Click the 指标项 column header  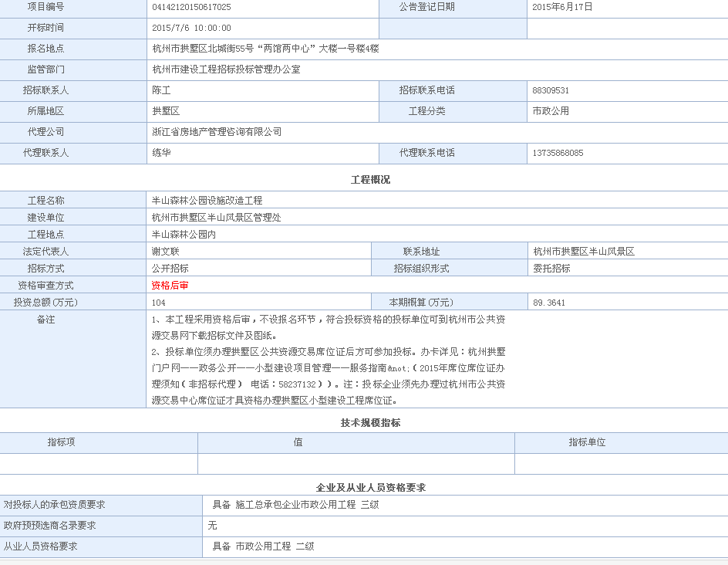[x=62, y=442]
